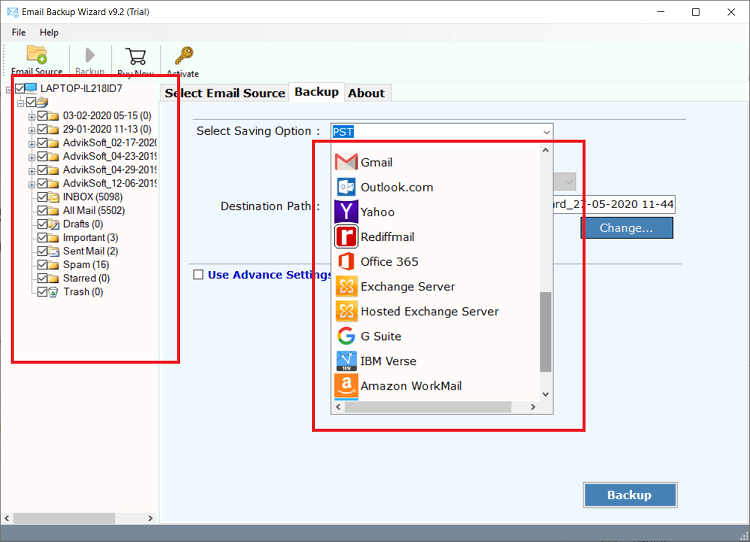Toggle the Use Advance Settings checkbox
This screenshot has height=542, width=750.
click(199, 275)
